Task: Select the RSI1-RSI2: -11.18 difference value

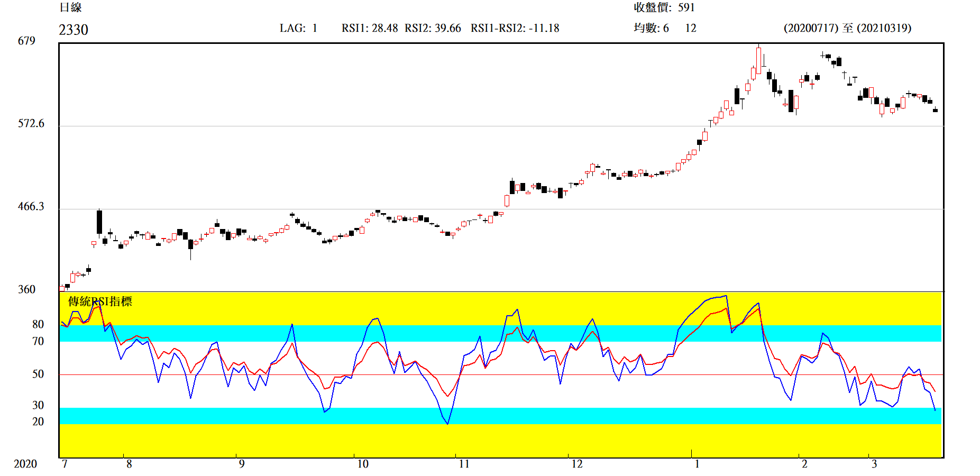Action: click(515, 28)
